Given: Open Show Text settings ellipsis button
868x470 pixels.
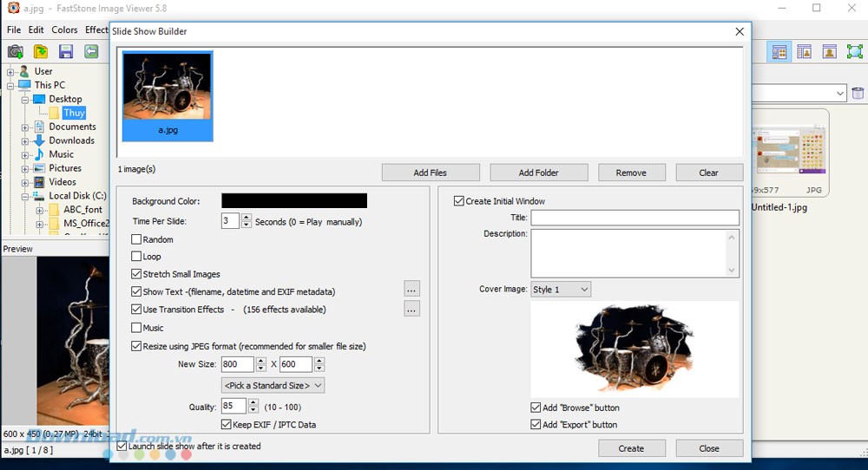Looking at the screenshot, I should click(x=411, y=289).
